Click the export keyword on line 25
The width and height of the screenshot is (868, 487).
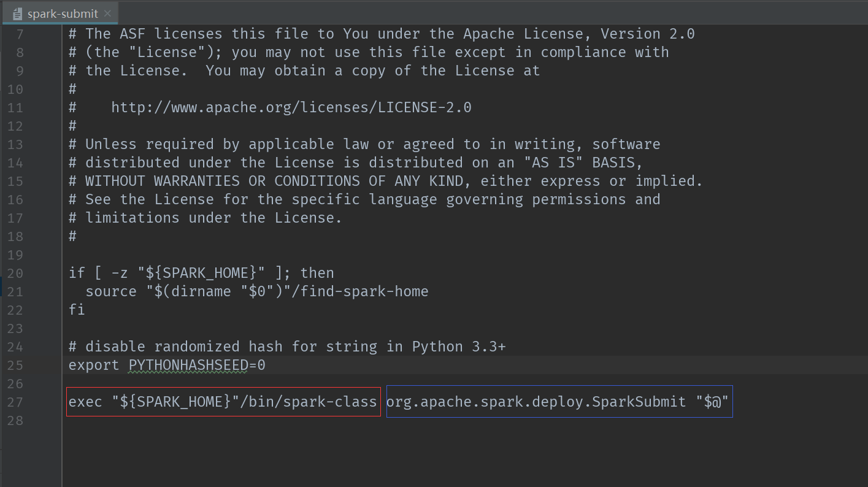pos(94,365)
